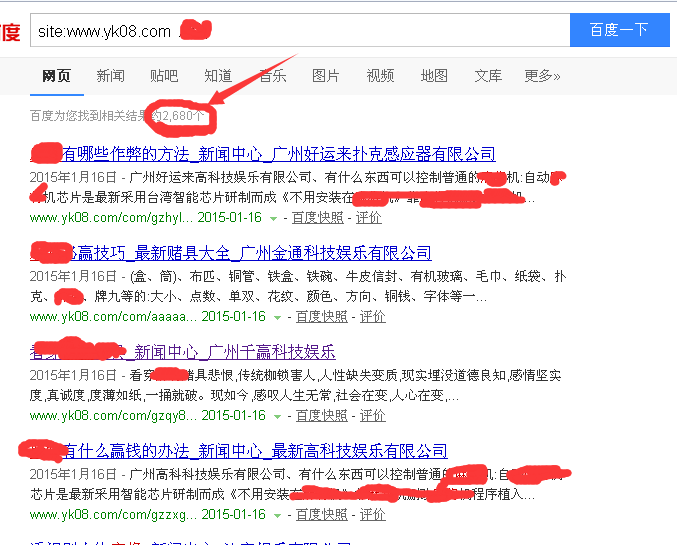Expand dropdown arrow after the gzhyl result URL

pos(273,219)
